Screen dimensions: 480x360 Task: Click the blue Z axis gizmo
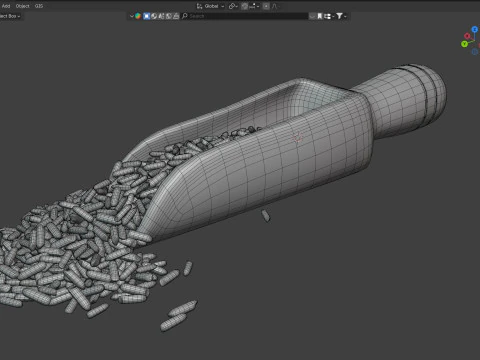click(475, 30)
